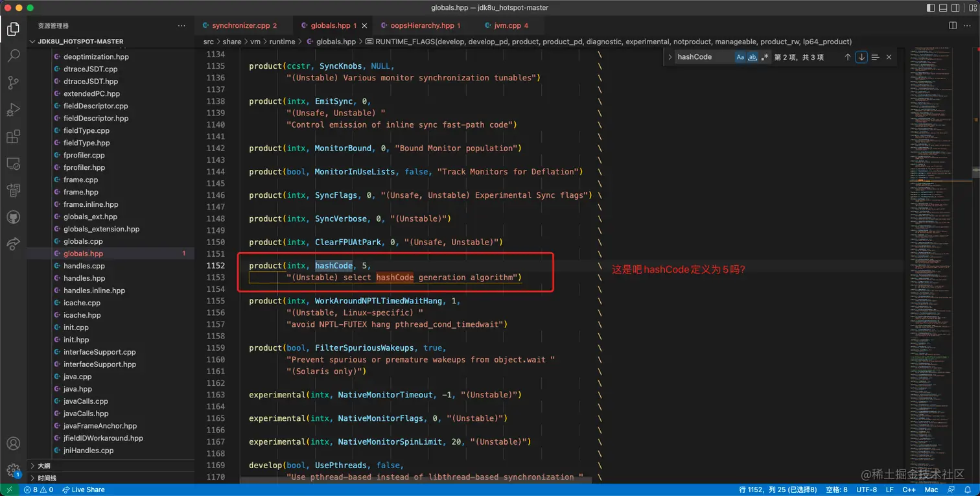Click the hashCode find input field
This screenshot has height=496, width=980.
pos(705,57)
